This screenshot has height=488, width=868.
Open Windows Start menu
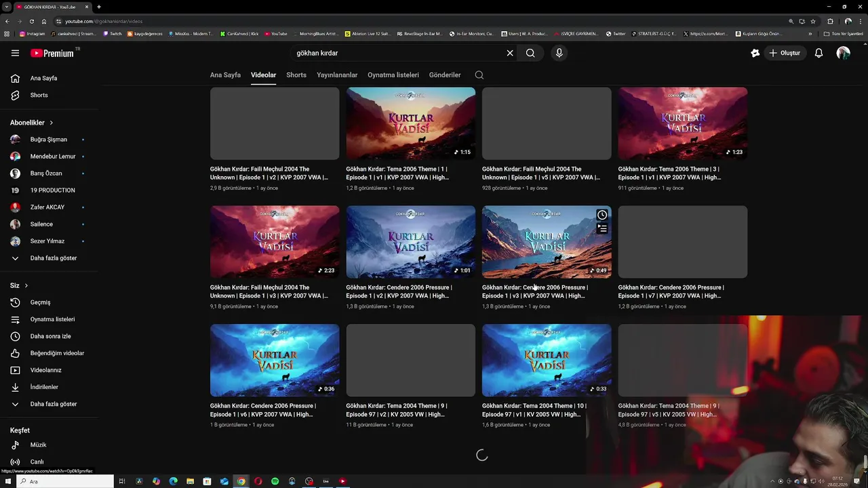tap(8, 481)
